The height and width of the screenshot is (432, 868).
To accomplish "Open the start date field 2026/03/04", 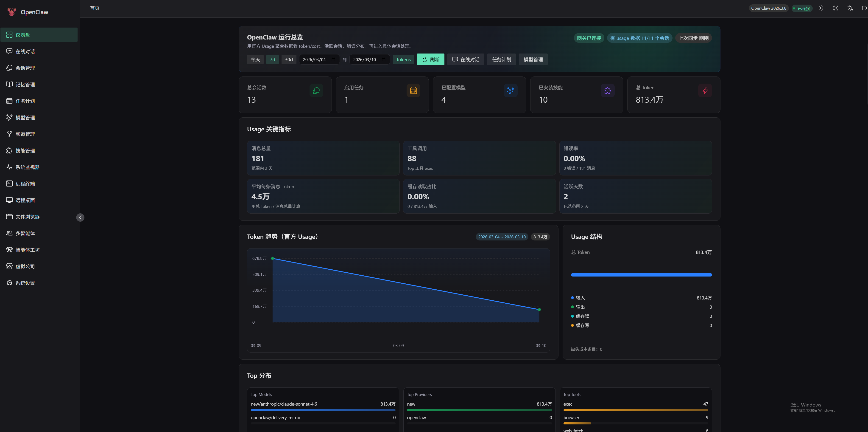I will (319, 59).
